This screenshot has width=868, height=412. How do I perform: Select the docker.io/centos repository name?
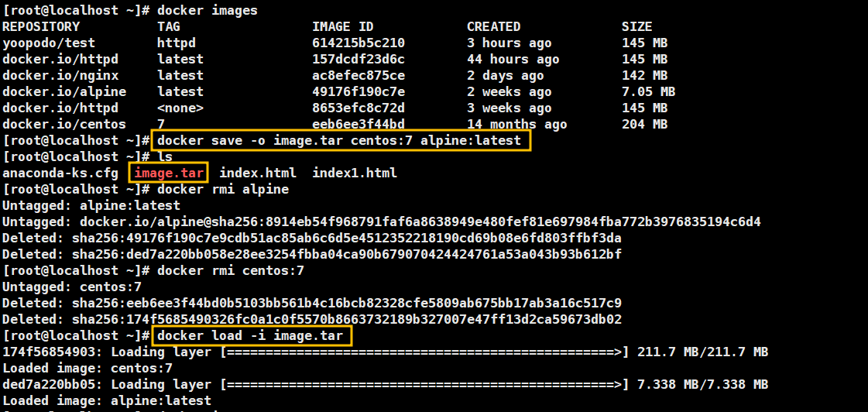65,125
